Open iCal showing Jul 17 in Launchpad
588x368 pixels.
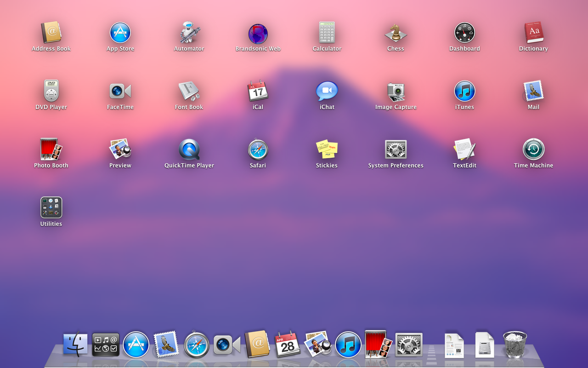tap(258, 91)
